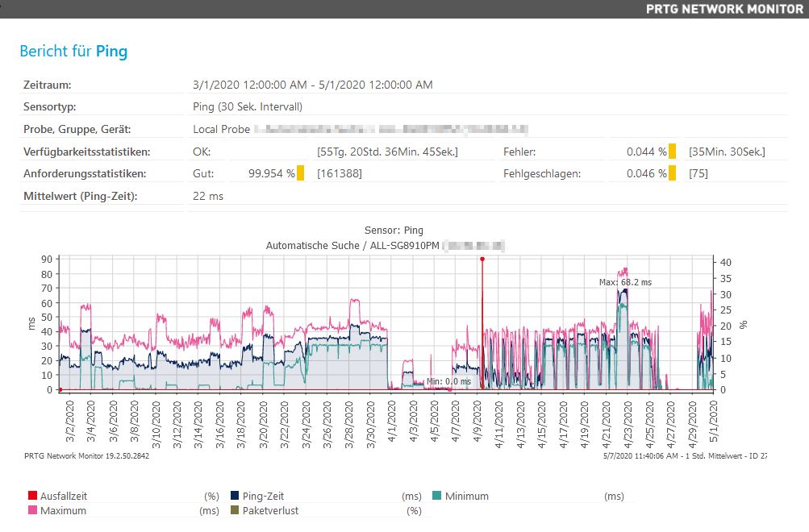Click the Mittelwert value 22 ms
Screen dimensions: 809x532
click(x=208, y=196)
